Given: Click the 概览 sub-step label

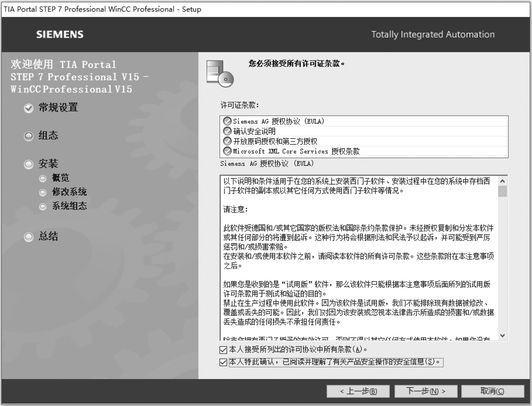Looking at the screenshot, I should click(x=61, y=178).
